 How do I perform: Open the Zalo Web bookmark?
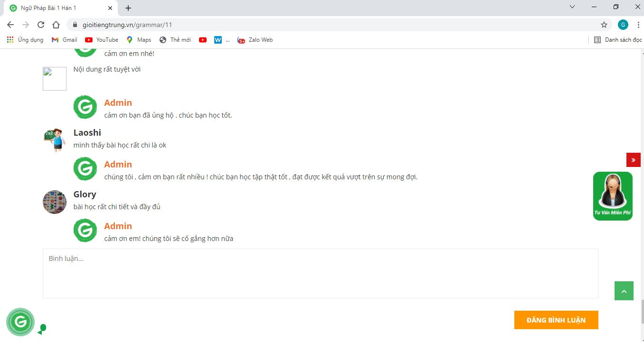(255, 40)
